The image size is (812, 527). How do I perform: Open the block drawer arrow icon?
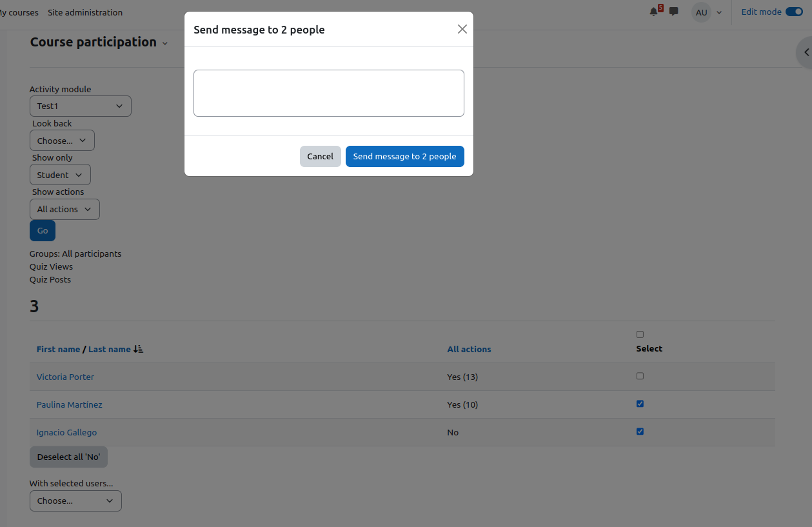tap(806, 52)
